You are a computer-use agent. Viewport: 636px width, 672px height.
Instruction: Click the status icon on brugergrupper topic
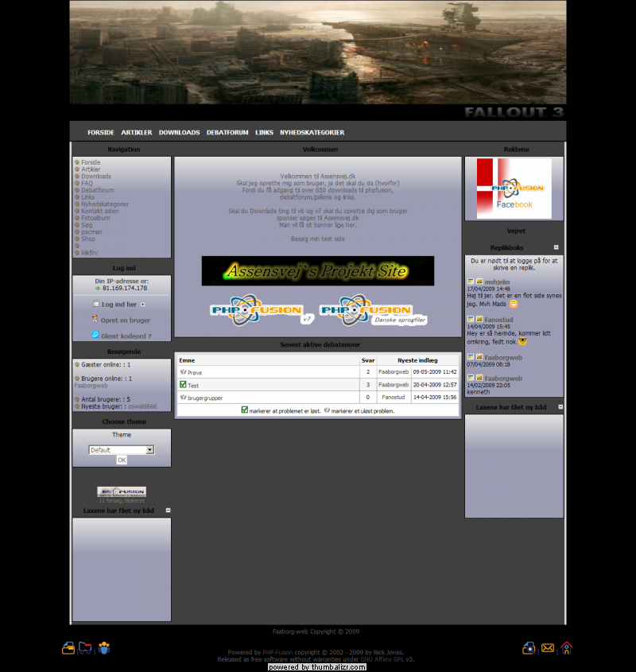[183, 398]
